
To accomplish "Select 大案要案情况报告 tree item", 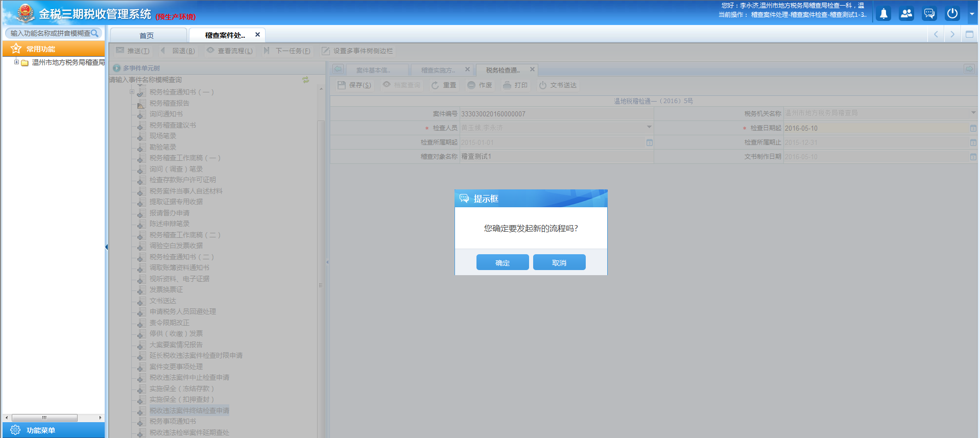I will [176, 345].
